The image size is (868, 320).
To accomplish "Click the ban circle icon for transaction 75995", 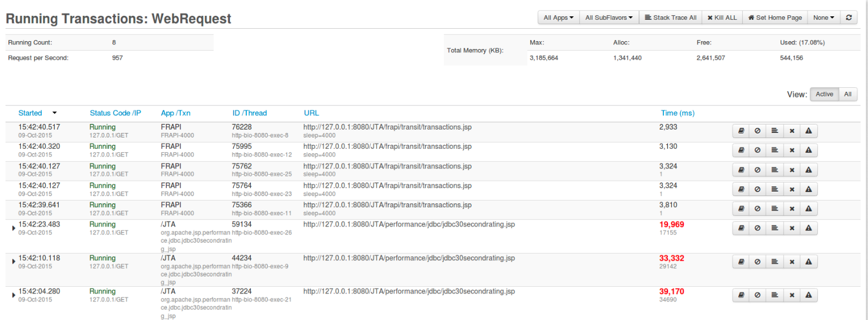I will [758, 150].
